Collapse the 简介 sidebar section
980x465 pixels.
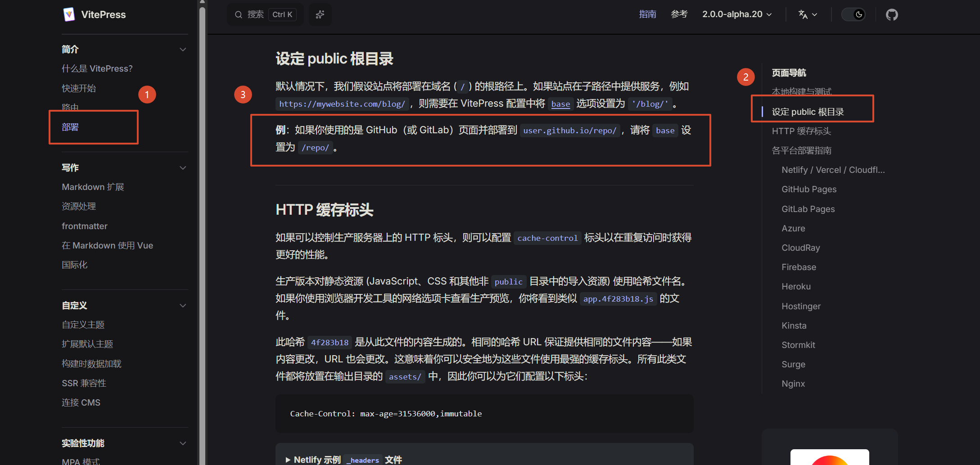point(183,50)
